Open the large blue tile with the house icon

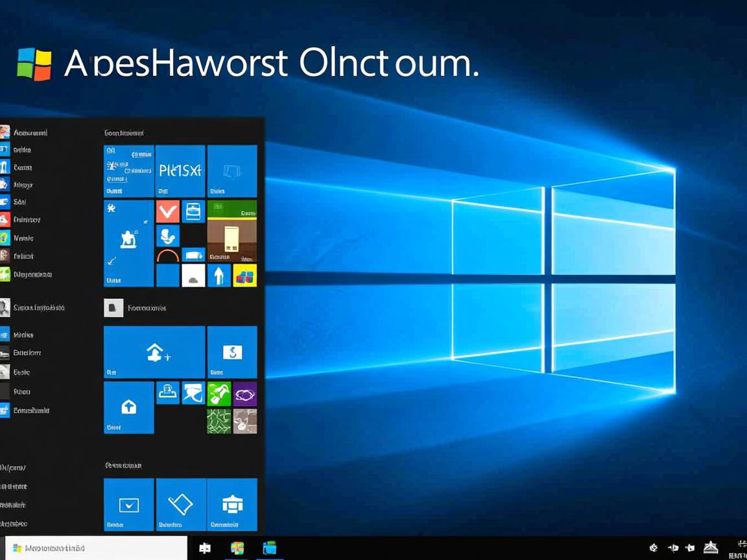point(128,408)
